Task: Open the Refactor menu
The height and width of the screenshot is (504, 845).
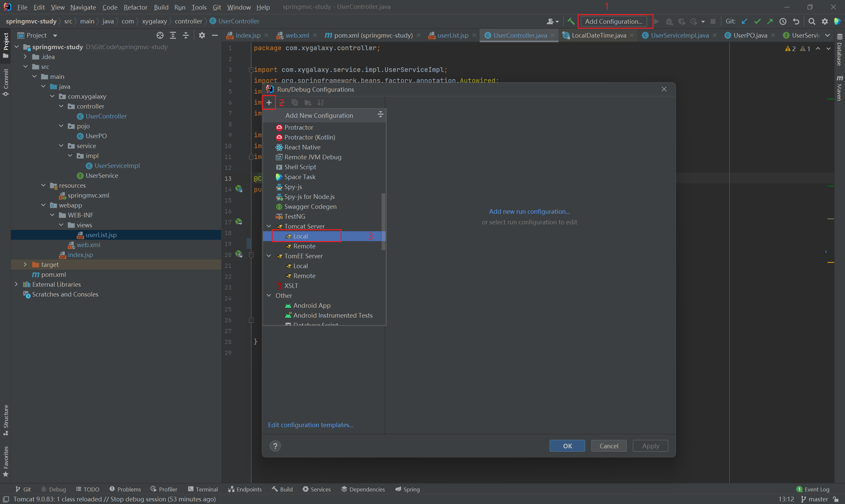Action: 135,7
